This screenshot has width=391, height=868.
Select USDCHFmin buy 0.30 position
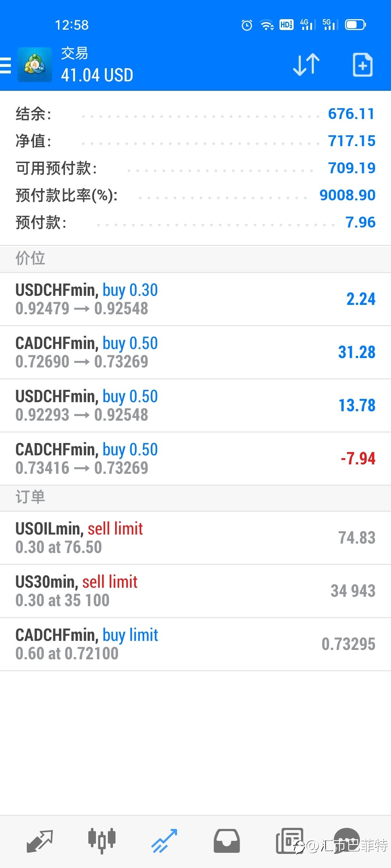[195, 299]
